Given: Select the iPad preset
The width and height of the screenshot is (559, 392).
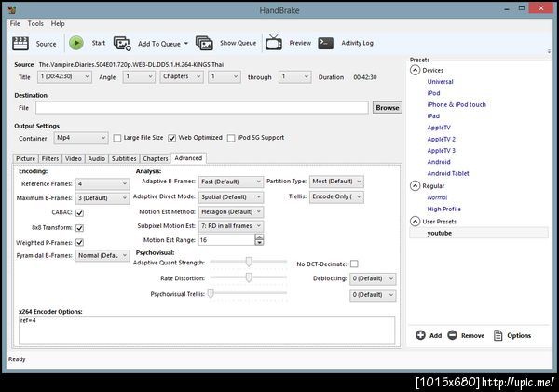Looking at the screenshot, I should coord(433,116).
